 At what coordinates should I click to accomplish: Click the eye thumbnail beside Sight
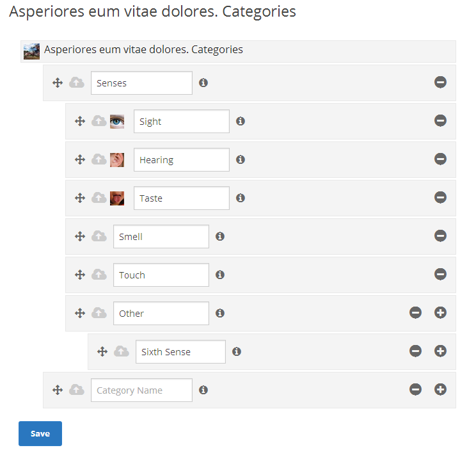pyautogui.click(x=117, y=122)
